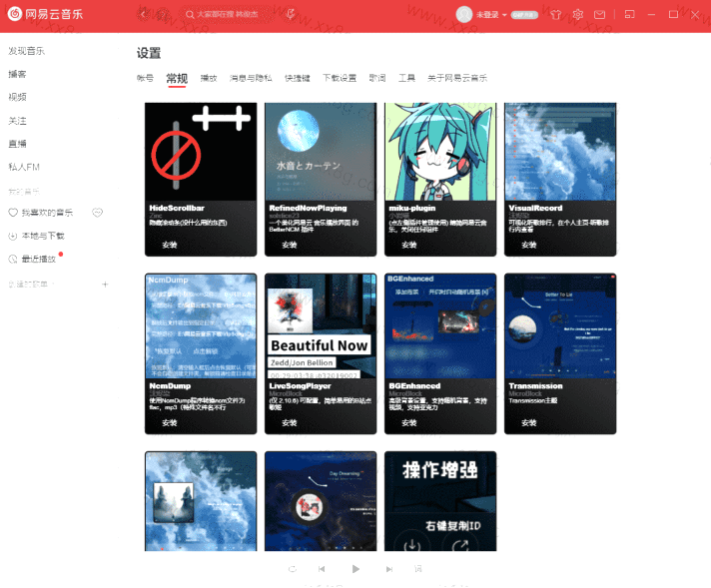Switch to the 下载设置 settings tab
This screenshot has height=588, width=711.
pos(340,78)
